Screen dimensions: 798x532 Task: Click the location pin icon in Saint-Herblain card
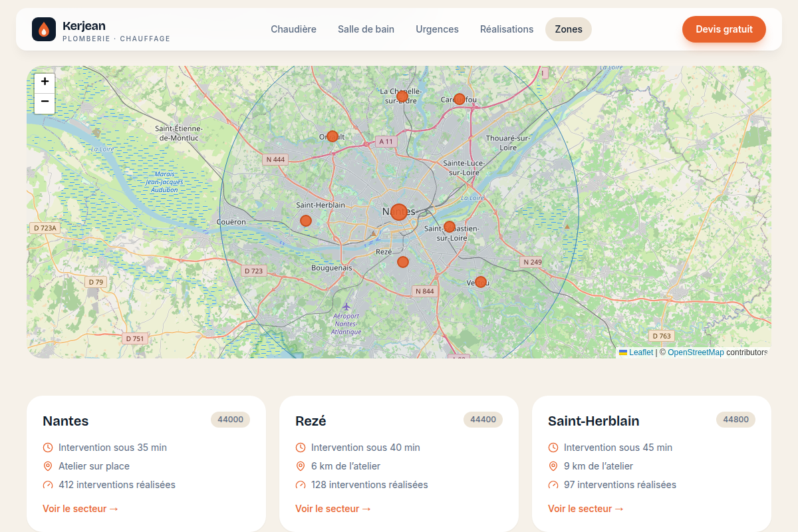(x=553, y=466)
